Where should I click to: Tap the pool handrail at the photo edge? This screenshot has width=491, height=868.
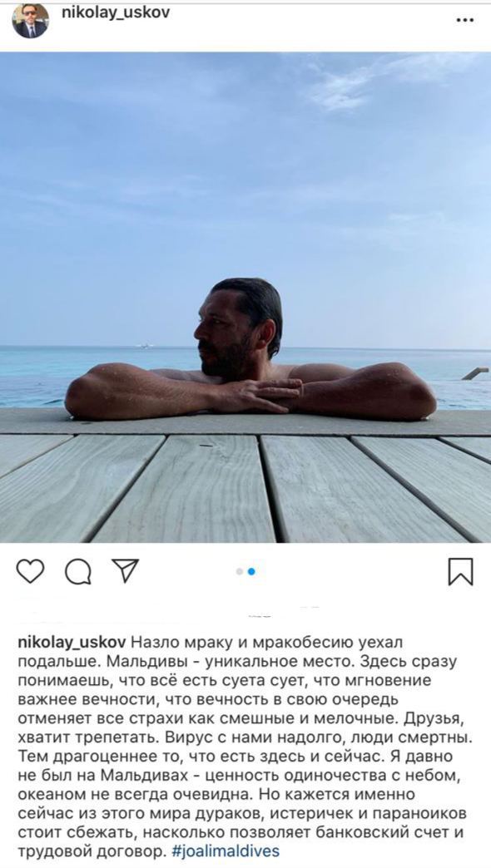pyautogui.click(x=475, y=373)
